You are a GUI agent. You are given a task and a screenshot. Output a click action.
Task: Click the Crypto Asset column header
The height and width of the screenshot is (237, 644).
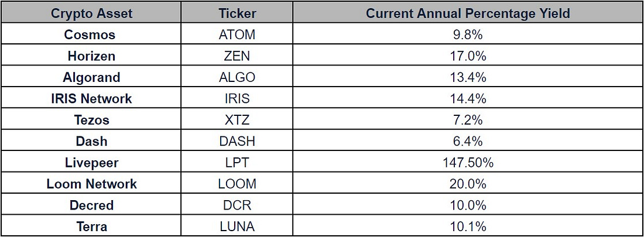click(x=91, y=13)
